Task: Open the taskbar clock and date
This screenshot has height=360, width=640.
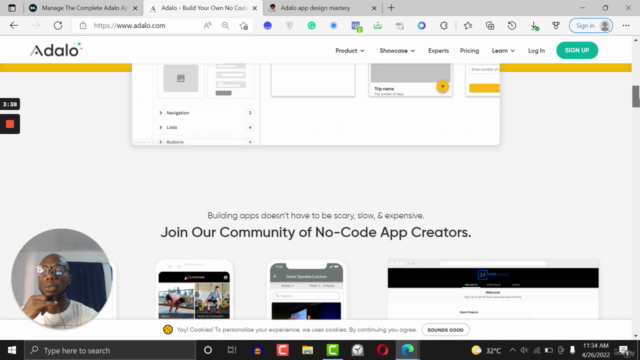Action: [x=596, y=350]
